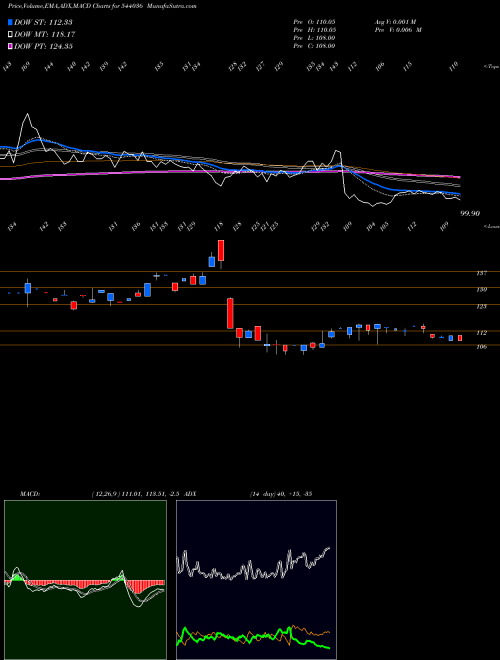
Task: Select the 'DOW ST: 112.33' legend label
Action: (x=43, y=22)
